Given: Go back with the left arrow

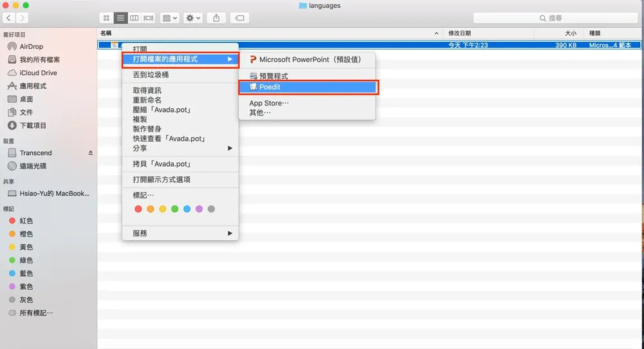Looking at the screenshot, I should [8, 18].
